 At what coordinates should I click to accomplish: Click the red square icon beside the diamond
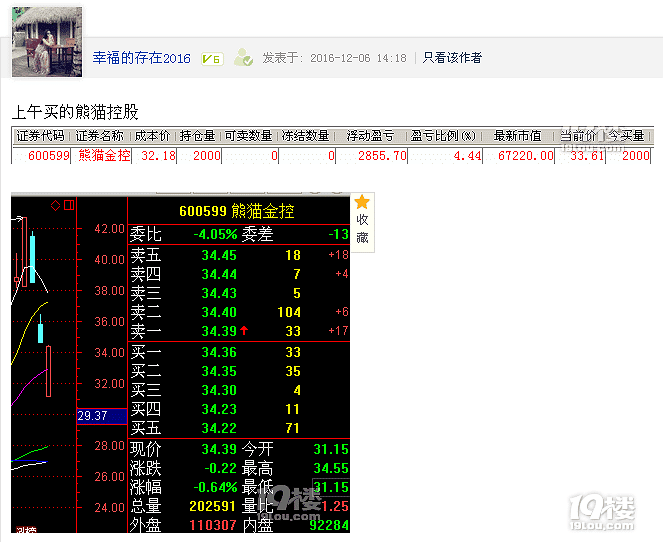click(69, 205)
